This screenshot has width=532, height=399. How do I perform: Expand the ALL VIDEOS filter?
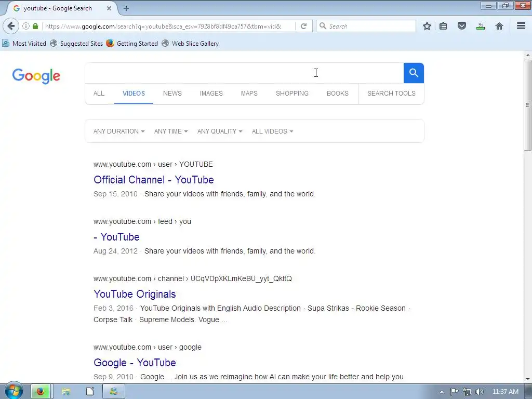[272, 131]
